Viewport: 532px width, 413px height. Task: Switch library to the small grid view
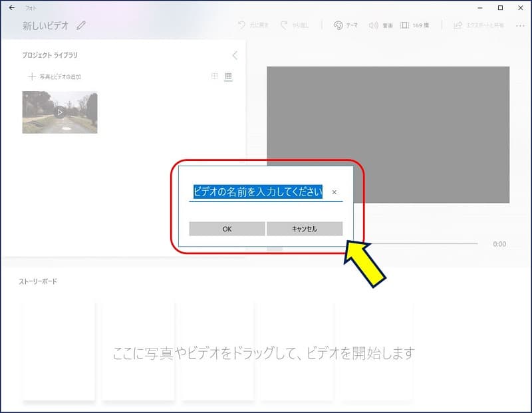click(x=228, y=76)
